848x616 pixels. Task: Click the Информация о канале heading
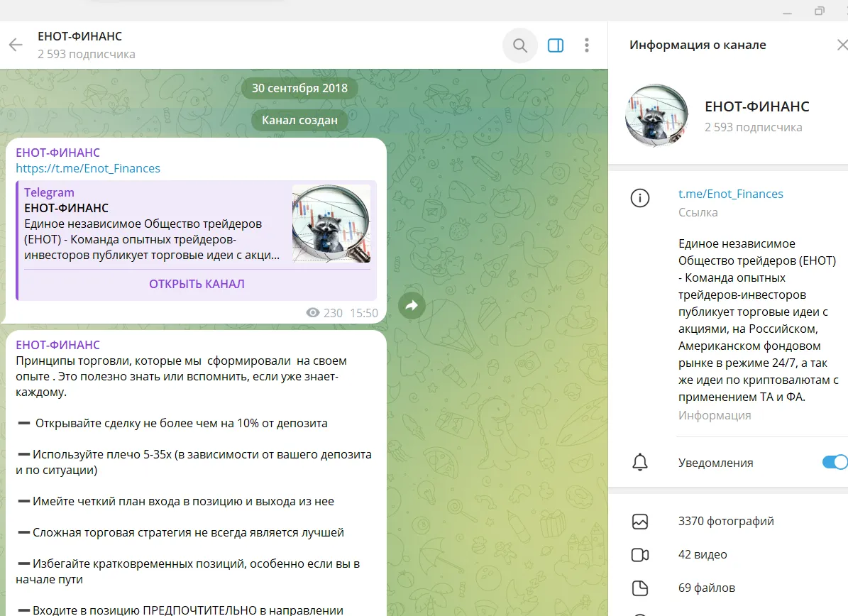click(698, 45)
